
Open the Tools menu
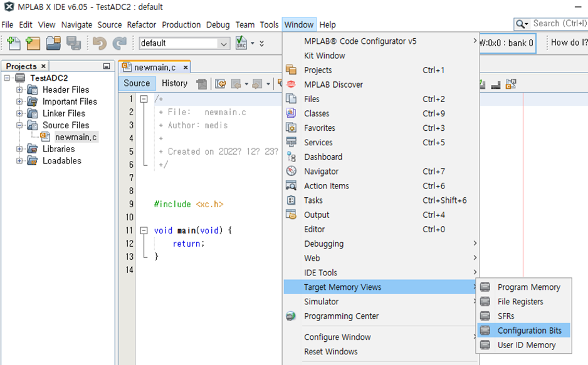click(270, 24)
